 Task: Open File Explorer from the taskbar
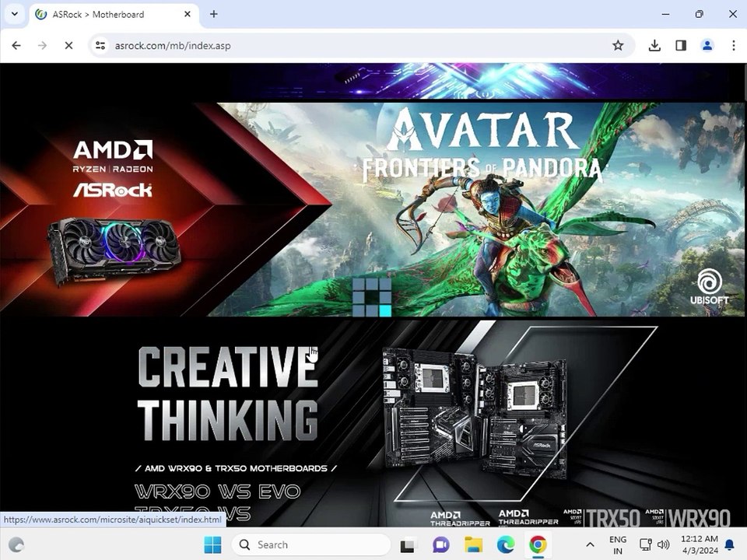pyautogui.click(x=474, y=544)
